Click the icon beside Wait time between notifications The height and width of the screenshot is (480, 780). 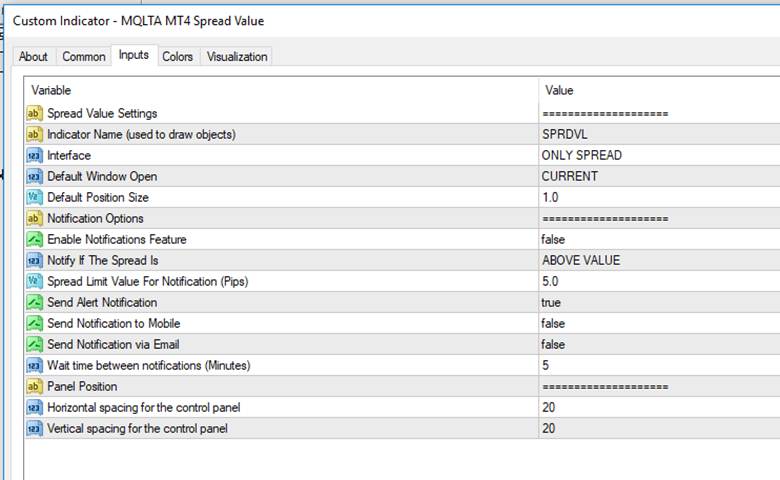34,365
